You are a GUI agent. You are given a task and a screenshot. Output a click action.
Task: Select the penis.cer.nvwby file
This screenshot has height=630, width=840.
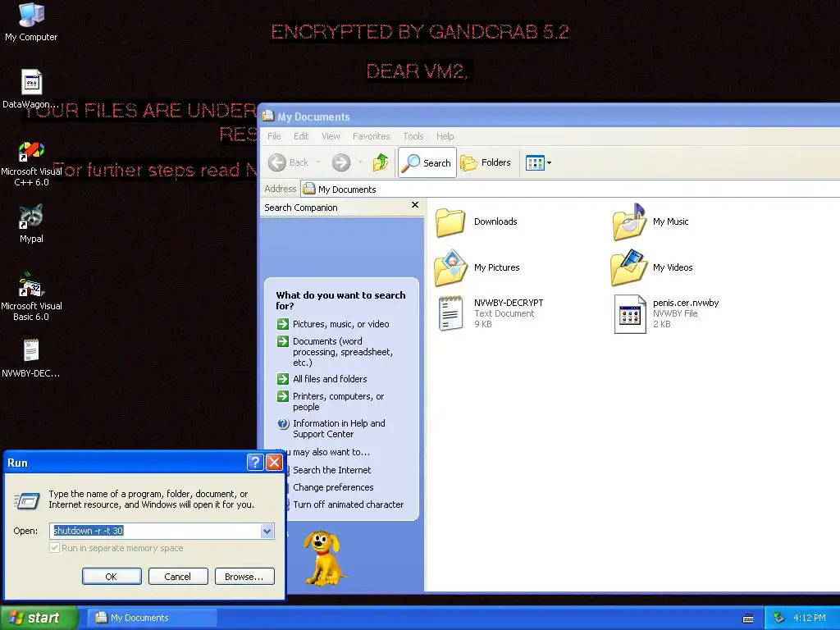(x=666, y=313)
